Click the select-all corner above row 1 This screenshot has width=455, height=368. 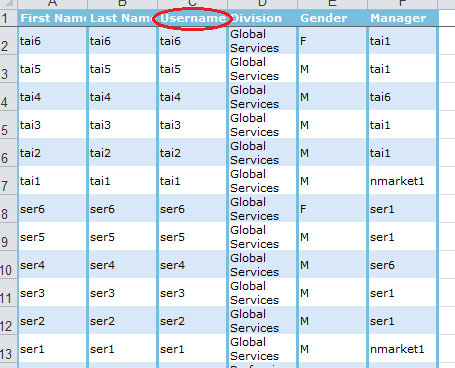pyautogui.click(x=8, y=4)
